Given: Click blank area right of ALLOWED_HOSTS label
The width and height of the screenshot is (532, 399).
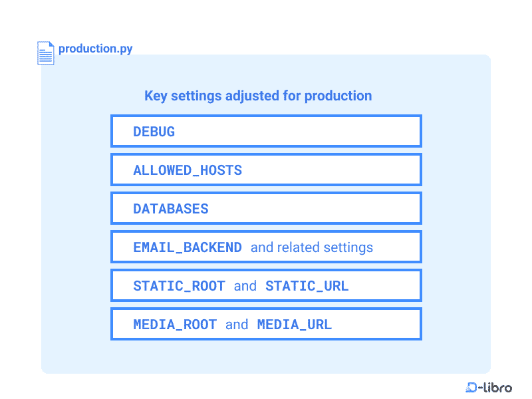Looking at the screenshot, I should coord(331,170).
